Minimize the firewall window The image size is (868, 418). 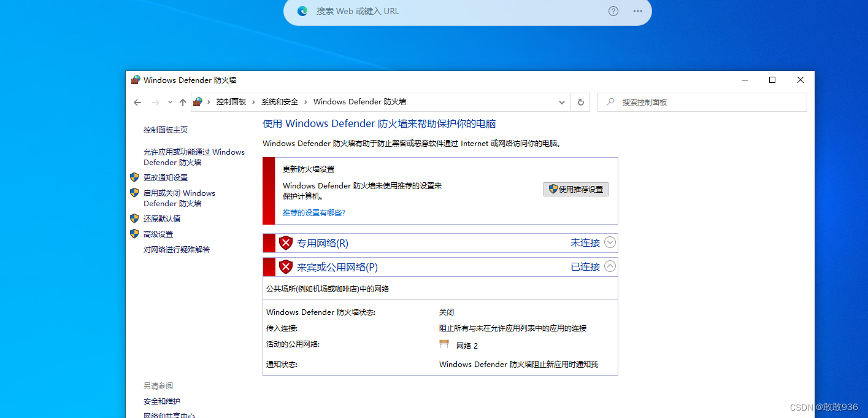(x=744, y=80)
